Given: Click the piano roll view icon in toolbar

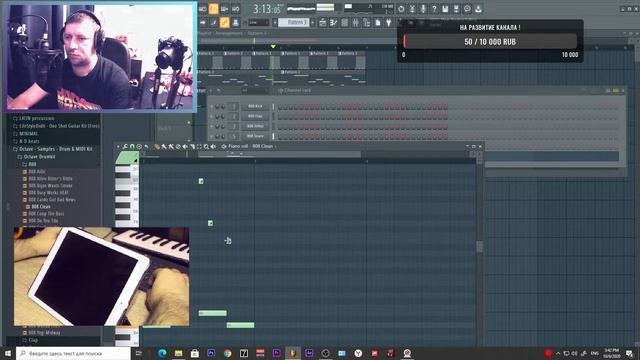Looking at the screenshot, I should coord(333,22).
